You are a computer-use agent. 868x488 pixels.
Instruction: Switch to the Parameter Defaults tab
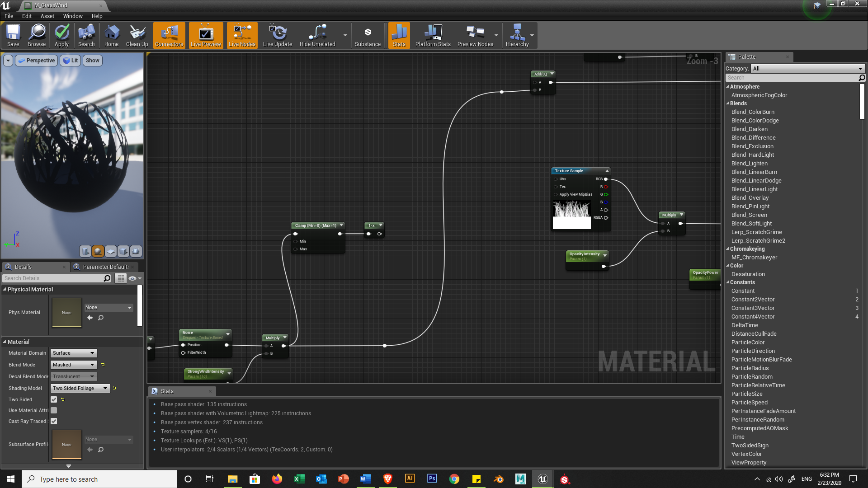point(105,267)
